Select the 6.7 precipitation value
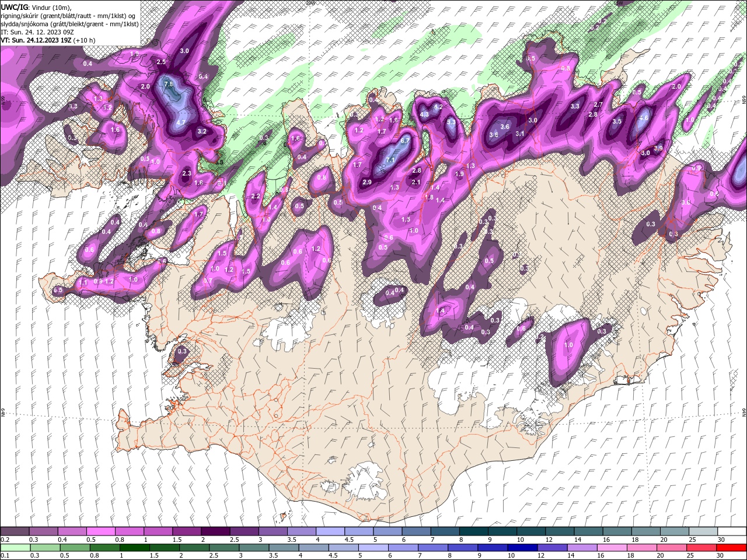747x560 pixels. pos(406,141)
